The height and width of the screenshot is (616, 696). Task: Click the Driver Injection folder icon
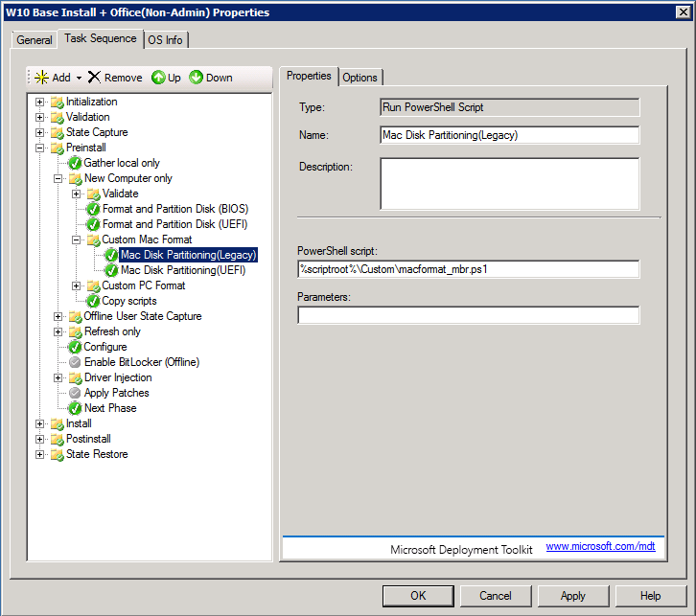[76, 378]
